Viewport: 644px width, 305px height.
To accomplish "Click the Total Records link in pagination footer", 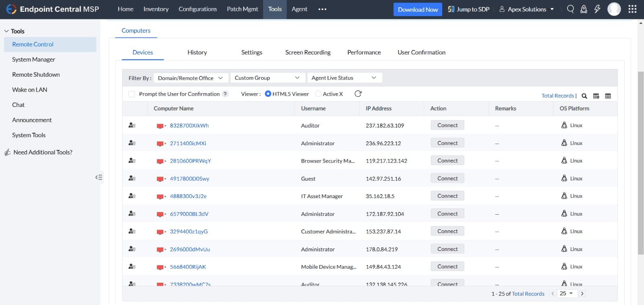I will pyautogui.click(x=528, y=294).
